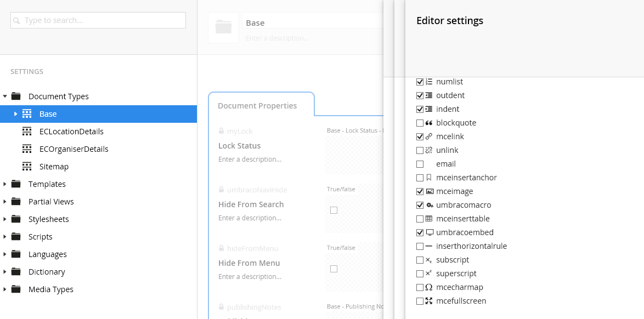
Task: Enable the unlink checkbox
Action: coord(420,150)
